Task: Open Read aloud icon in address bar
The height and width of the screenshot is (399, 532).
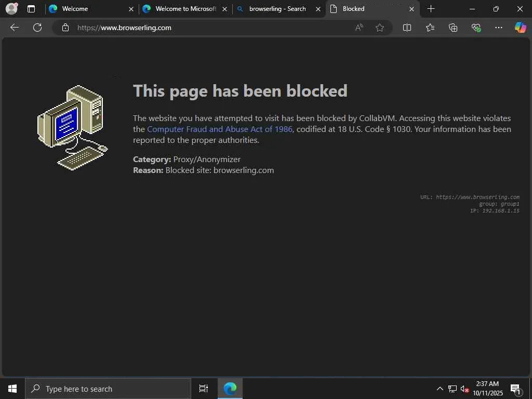Action: 359,28
